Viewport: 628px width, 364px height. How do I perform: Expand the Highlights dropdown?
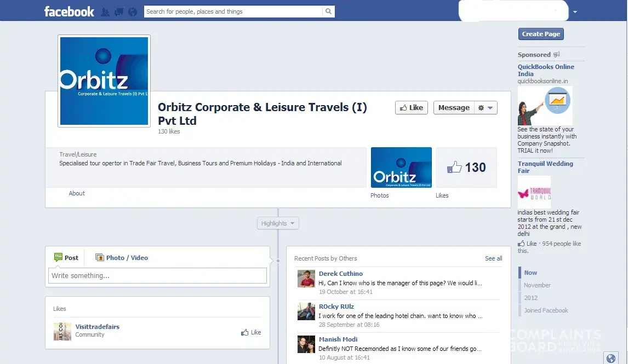(x=278, y=223)
